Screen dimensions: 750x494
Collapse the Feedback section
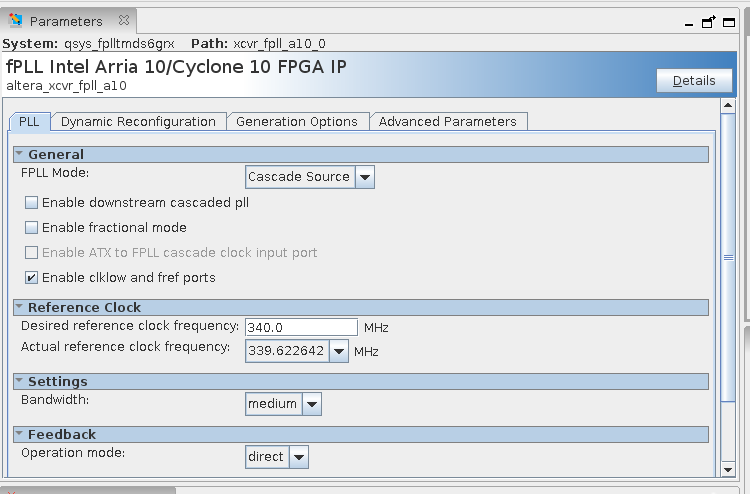pos(19,434)
